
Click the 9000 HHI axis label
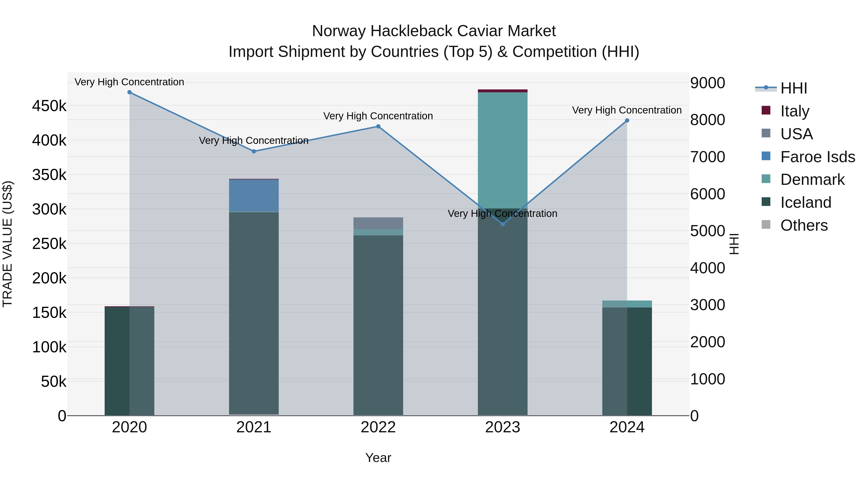point(708,83)
